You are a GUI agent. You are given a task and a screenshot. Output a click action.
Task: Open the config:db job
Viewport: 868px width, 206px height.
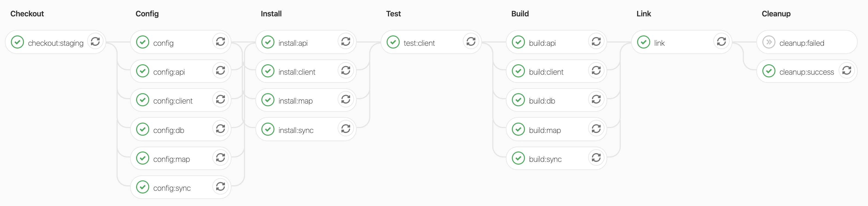pyautogui.click(x=169, y=130)
